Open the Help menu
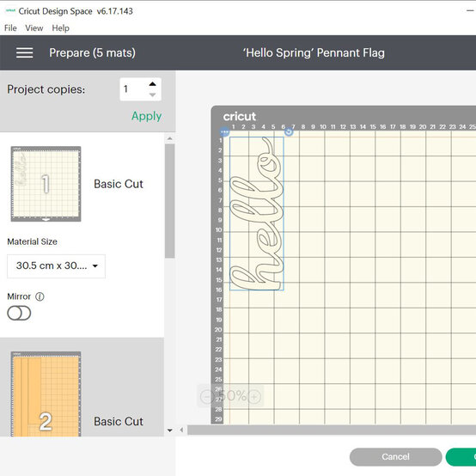The image size is (476, 476). tap(60, 28)
